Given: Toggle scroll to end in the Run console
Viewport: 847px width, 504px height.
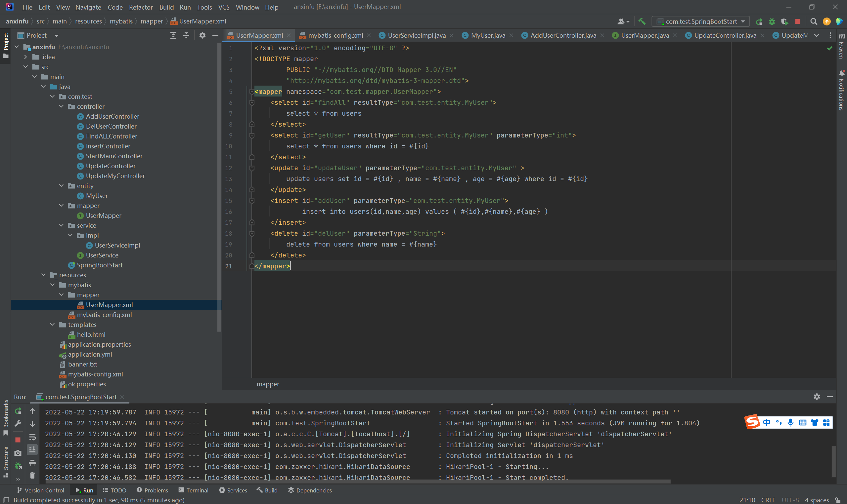Looking at the screenshot, I should point(32,450).
